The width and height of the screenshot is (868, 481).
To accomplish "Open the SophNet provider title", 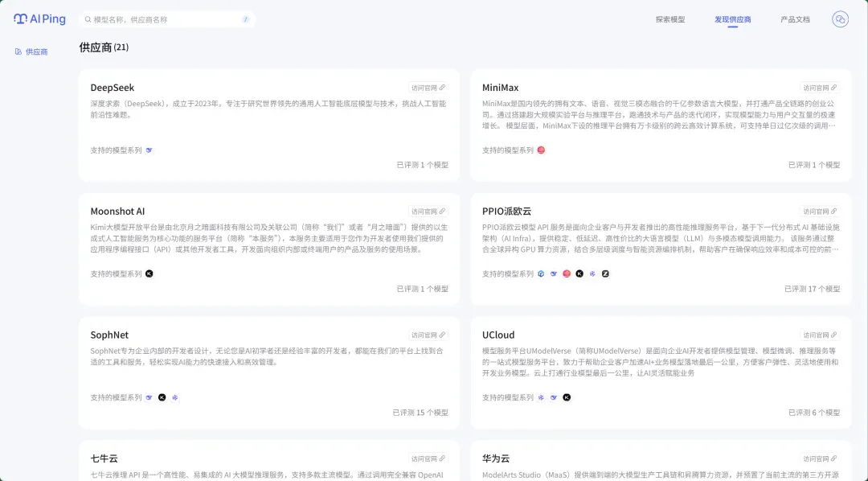I will tap(109, 335).
